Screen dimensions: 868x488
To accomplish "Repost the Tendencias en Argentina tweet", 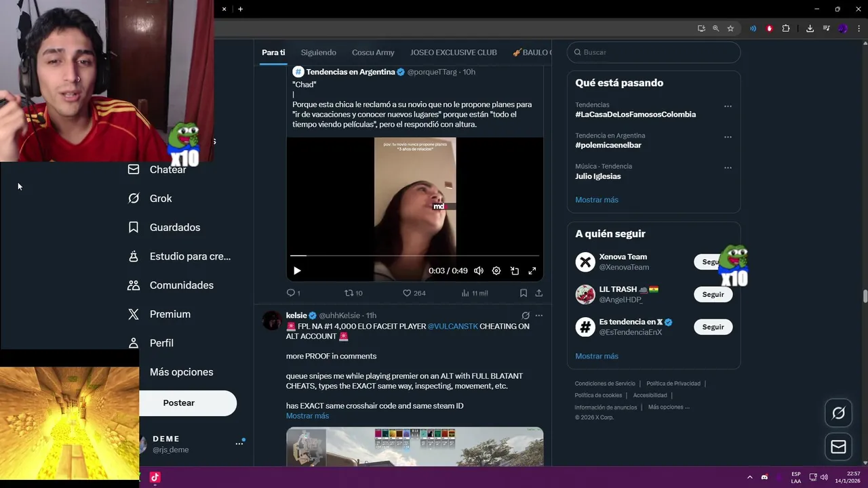I will 353,293.
